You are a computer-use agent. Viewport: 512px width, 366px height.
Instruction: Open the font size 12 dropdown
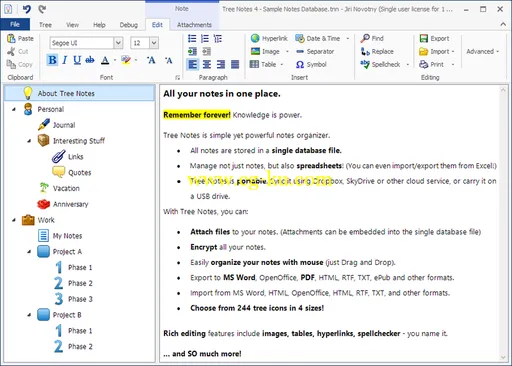(x=154, y=43)
